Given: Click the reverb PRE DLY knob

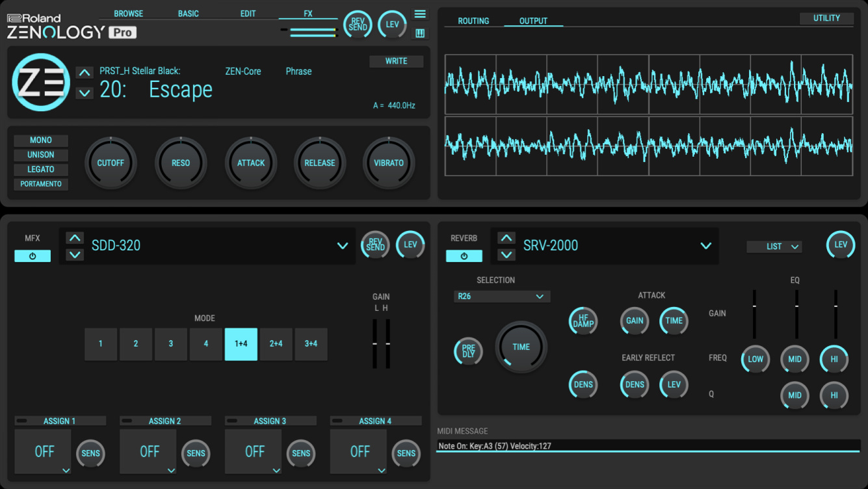Looking at the screenshot, I should tap(468, 351).
